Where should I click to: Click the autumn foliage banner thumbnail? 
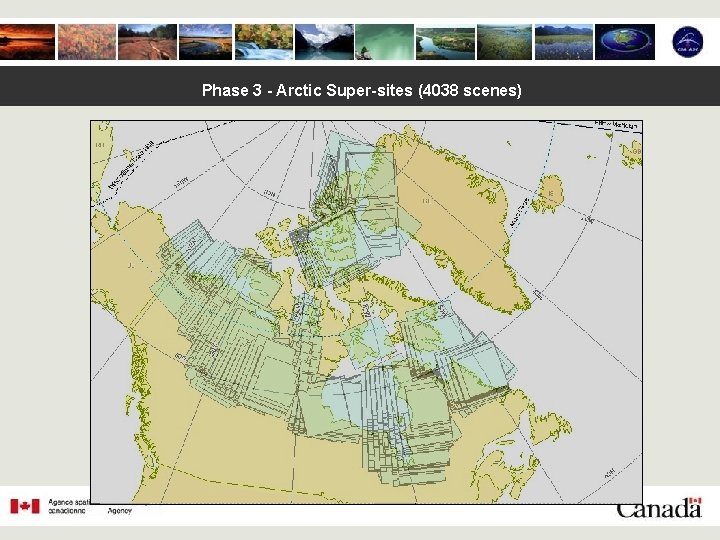[x=87, y=42]
